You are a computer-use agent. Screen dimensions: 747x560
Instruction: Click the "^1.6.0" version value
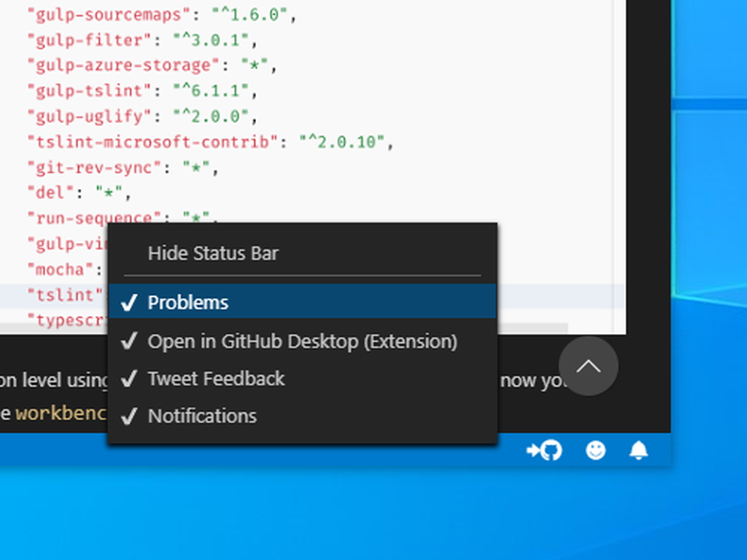pos(249,15)
